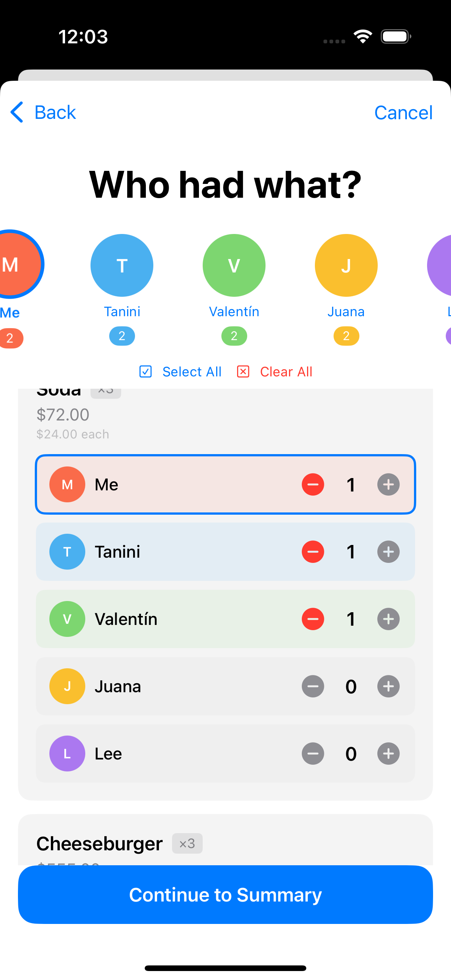Add one soda to Juana
This screenshot has width=451, height=980.
(x=388, y=686)
